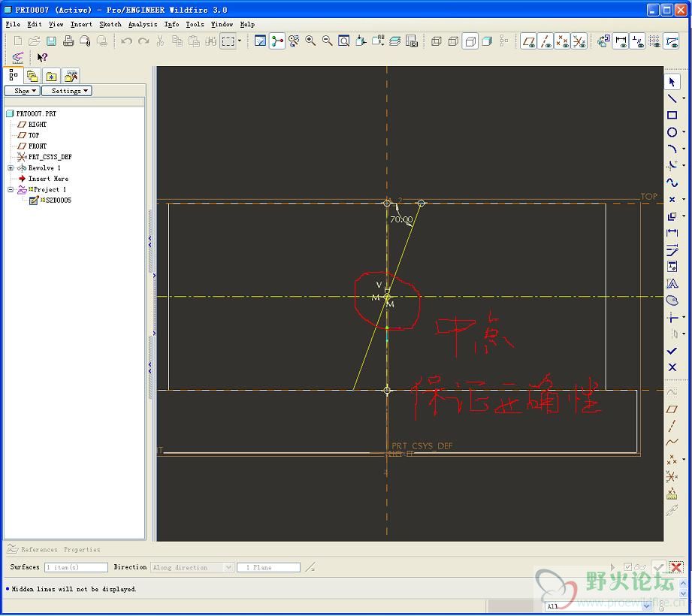Click the 1 Plane direction reference field
The height and width of the screenshot is (616, 692).
268,567
